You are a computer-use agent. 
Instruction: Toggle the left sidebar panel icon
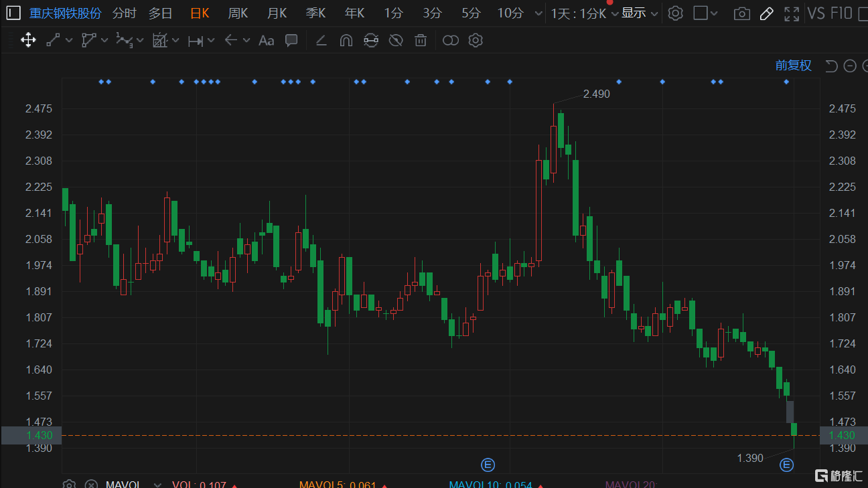[13, 13]
